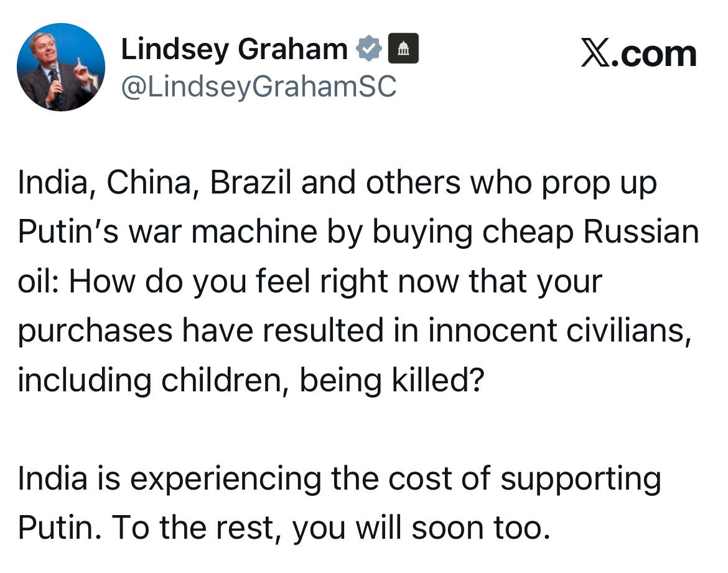Image resolution: width=728 pixels, height=573 pixels.
Task: Click the closing words "soon too."
Action: (x=481, y=528)
